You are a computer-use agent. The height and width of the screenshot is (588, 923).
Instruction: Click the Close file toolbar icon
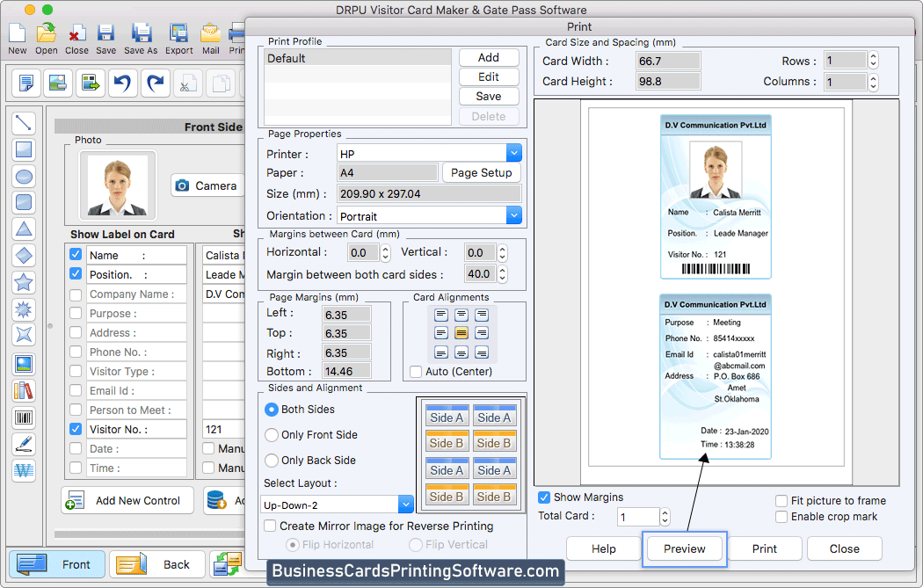coord(76,33)
